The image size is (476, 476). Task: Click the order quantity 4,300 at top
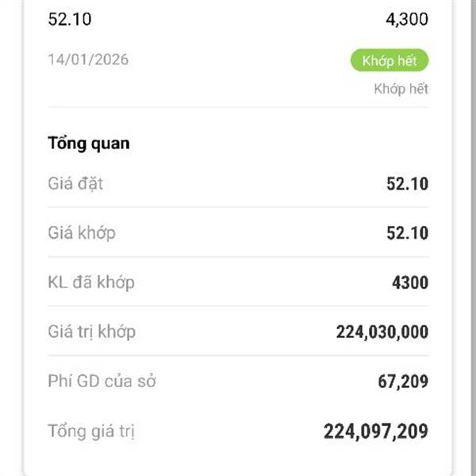tap(406, 19)
